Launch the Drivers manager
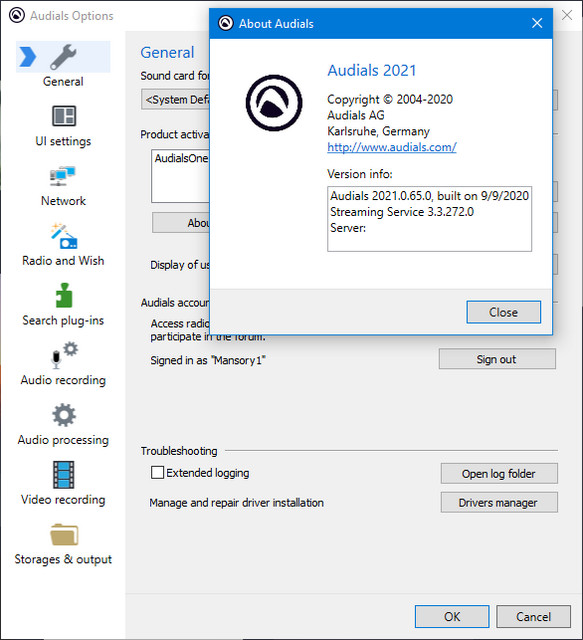The image size is (583, 640). (x=499, y=502)
